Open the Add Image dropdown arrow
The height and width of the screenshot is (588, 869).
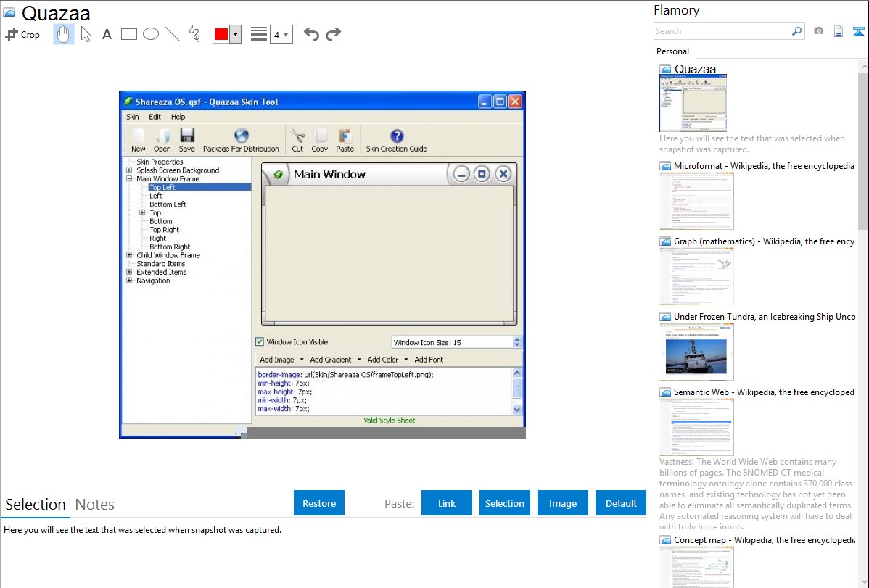[x=302, y=359]
